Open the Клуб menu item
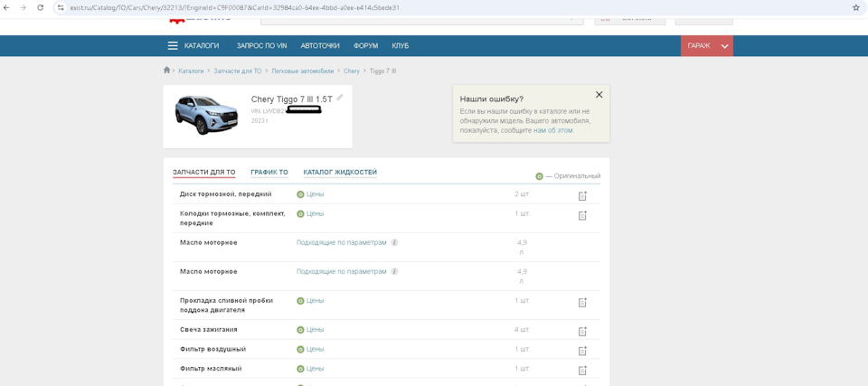 click(401, 46)
